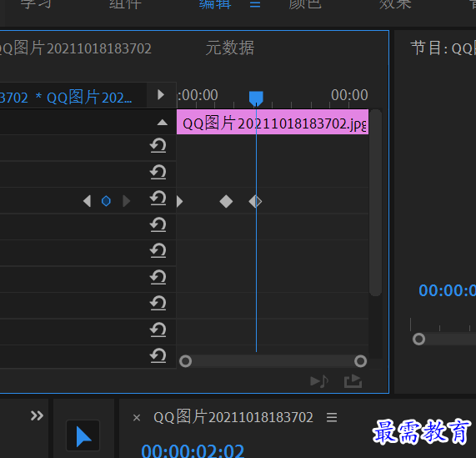Reset parameter in topmost effect row
476x458 pixels.
tap(158, 146)
